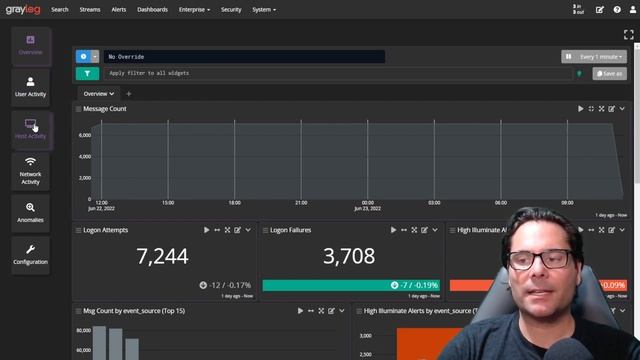Navigate to Dashboards

pyautogui.click(x=152, y=9)
